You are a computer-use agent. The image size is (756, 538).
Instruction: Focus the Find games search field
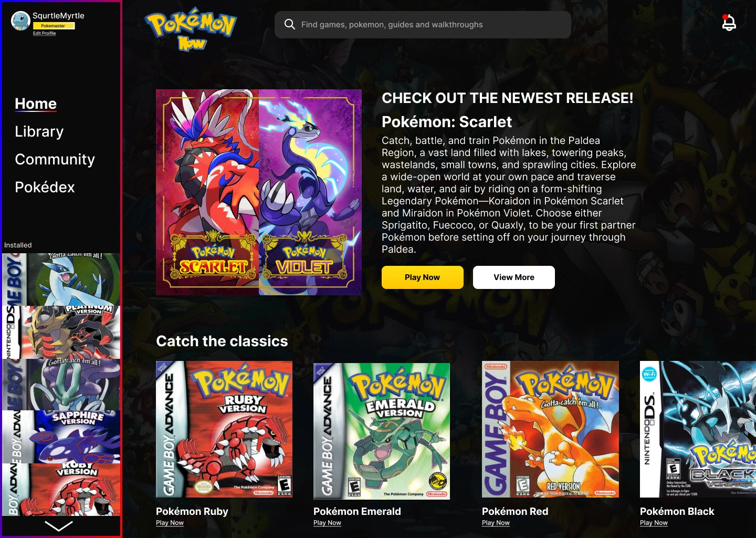point(423,25)
